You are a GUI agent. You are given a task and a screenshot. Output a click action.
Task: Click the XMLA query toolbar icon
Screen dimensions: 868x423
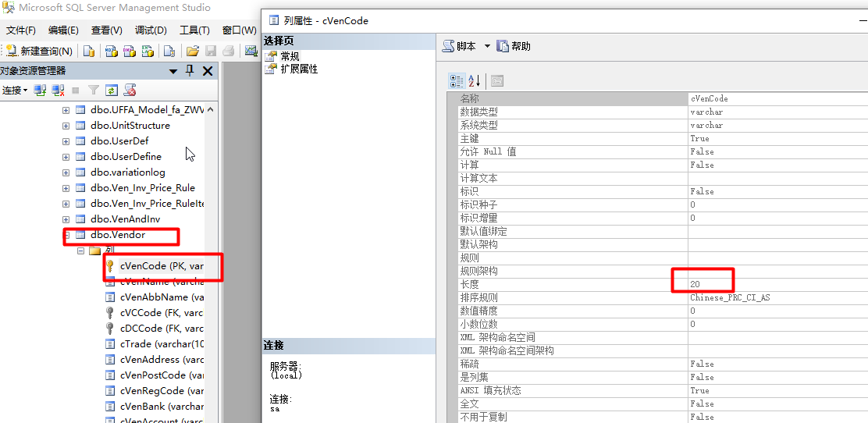148,51
